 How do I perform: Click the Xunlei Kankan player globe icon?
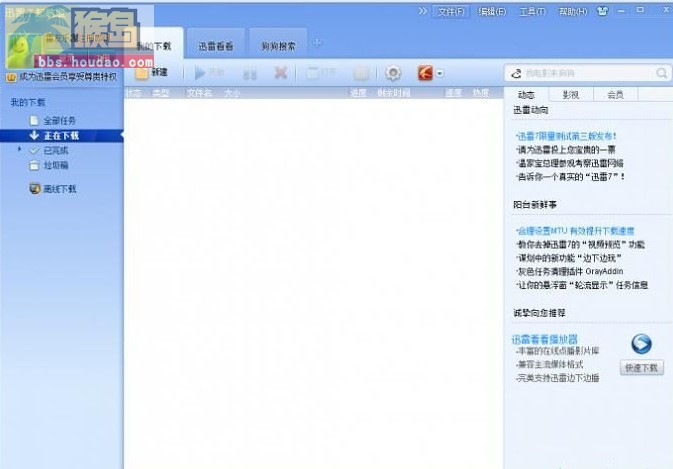coord(641,344)
